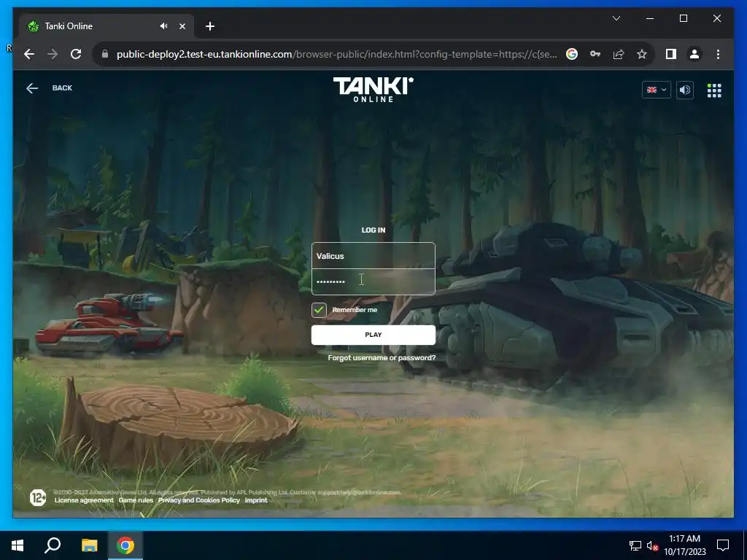Select the Tanki Online tab
Screen dimensions: 747x560
[x=106, y=26]
